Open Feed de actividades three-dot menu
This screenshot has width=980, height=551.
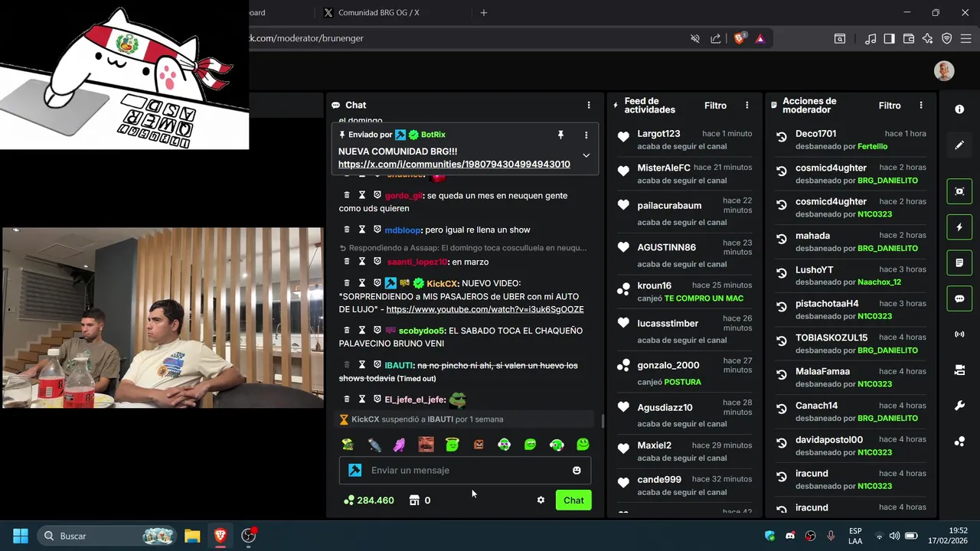pyautogui.click(x=747, y=106)
